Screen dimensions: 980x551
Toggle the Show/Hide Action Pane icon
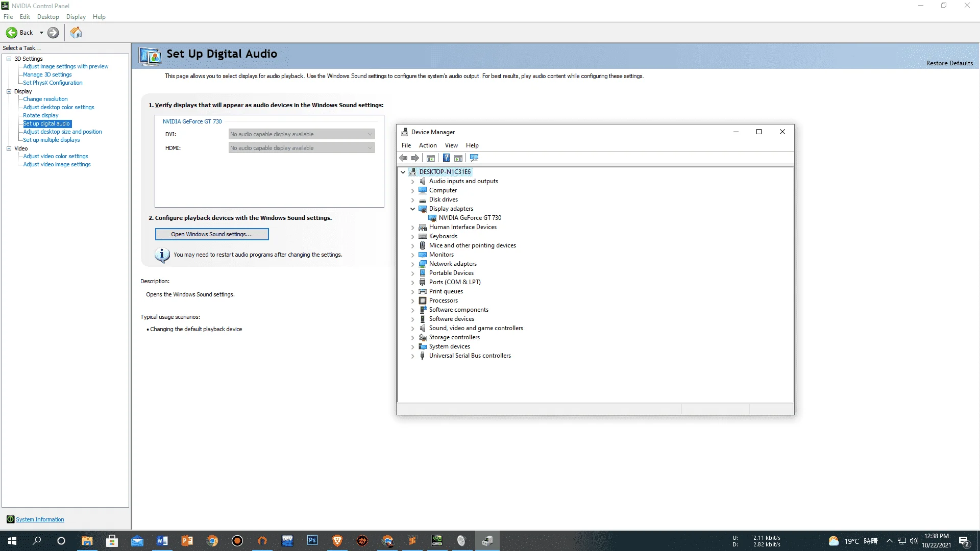458,158
